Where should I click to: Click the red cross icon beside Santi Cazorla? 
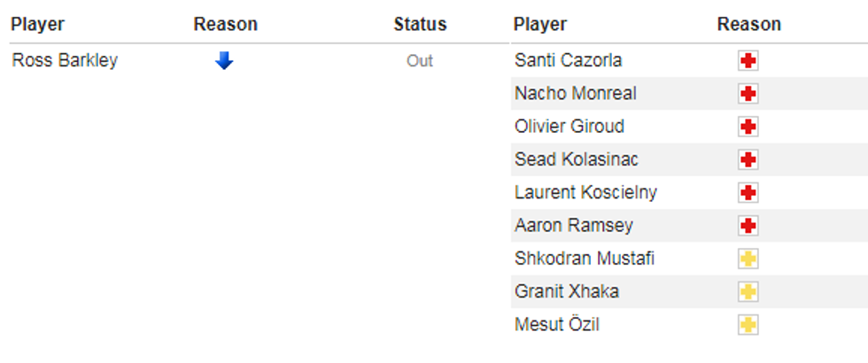click(748, 61)
